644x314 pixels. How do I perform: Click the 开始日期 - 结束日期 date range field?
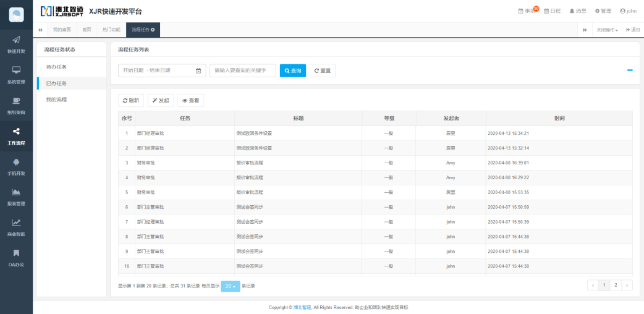tap(162, 70)
